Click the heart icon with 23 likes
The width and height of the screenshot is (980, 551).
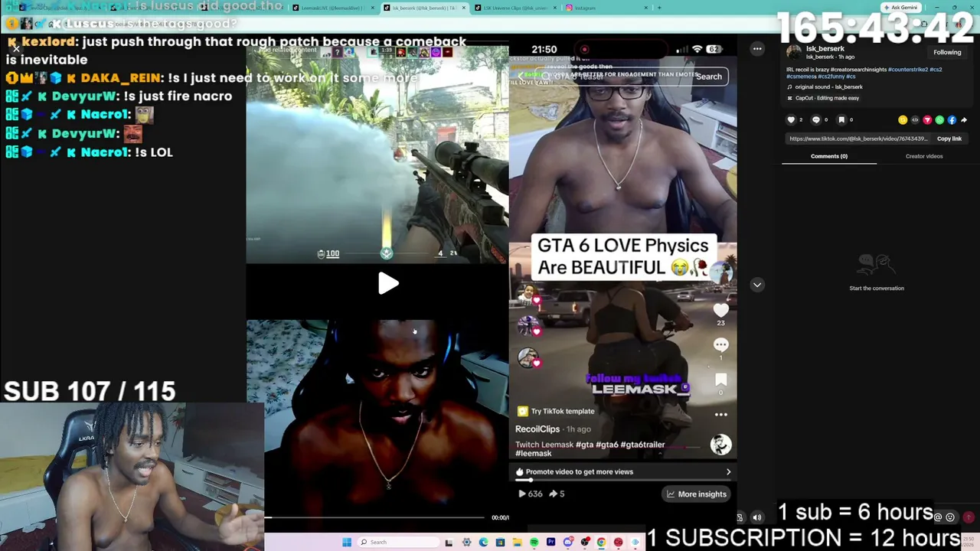tap(720, 310)
